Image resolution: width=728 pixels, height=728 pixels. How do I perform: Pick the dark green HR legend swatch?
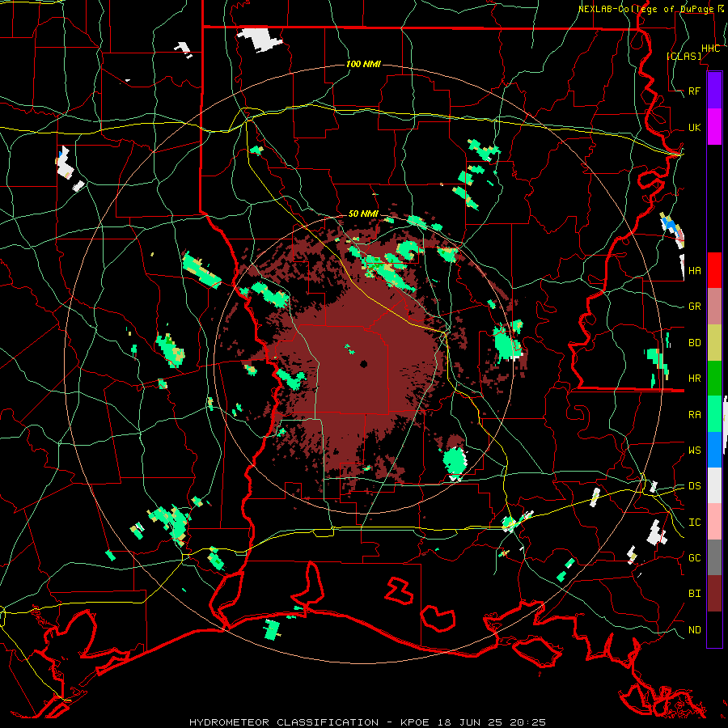714,379
